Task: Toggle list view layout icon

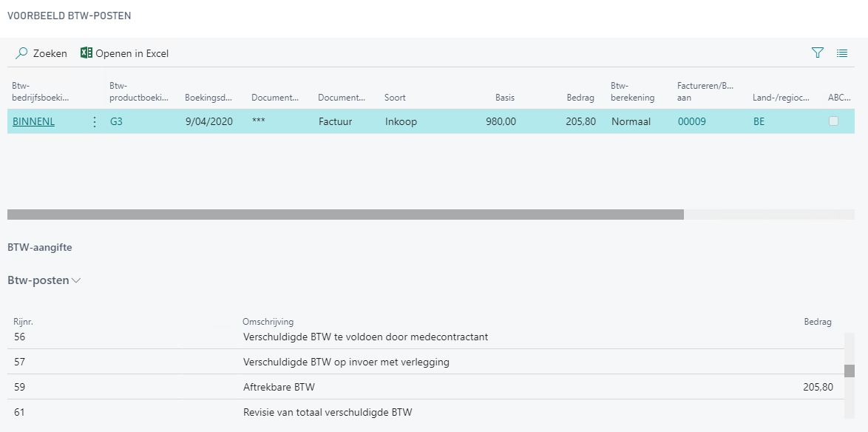Action: [841, 53]
